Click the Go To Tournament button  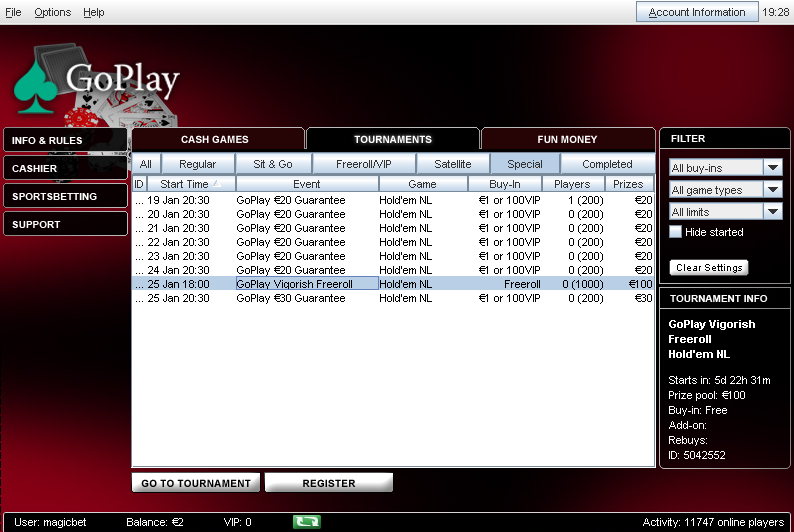point(196,483)
